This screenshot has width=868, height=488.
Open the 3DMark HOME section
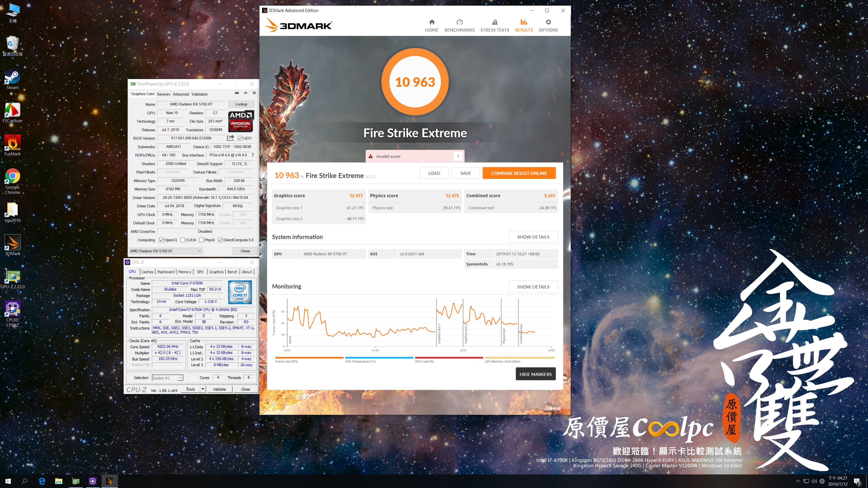[432, 26]
